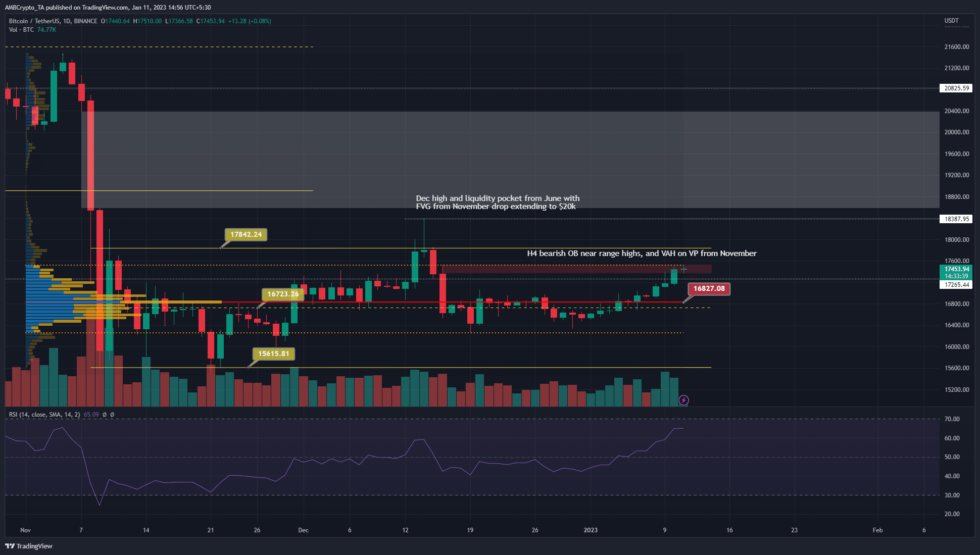Viewport: 980px width, 555px height.
Task: Click the Feb label on time axis
Action: click(x=877, y=530)
